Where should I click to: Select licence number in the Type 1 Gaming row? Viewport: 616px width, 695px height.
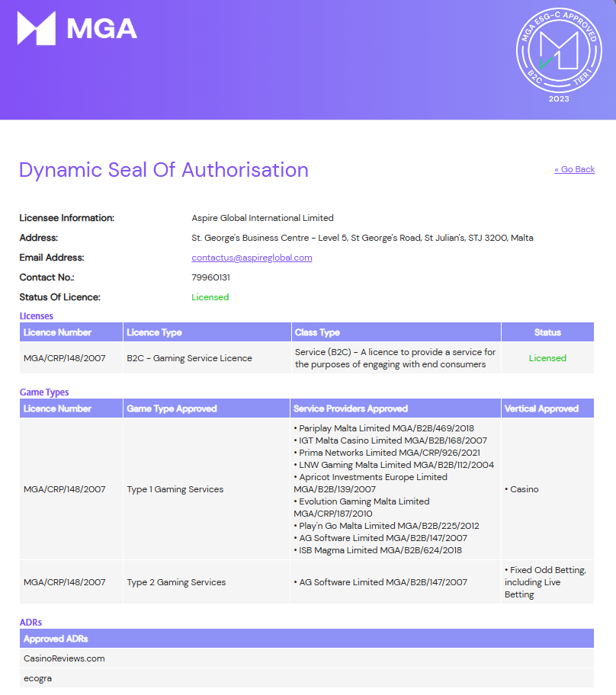click(64, 489)
